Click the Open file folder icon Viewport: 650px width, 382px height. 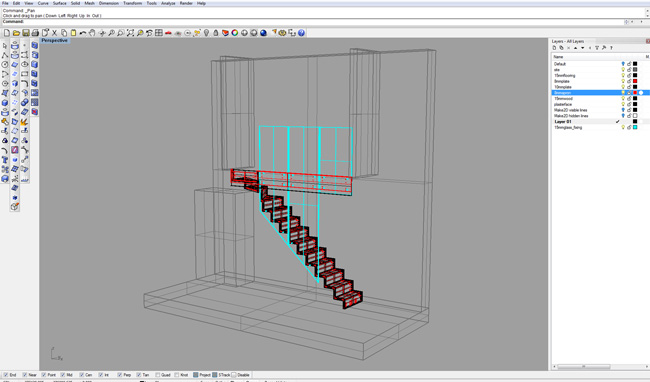(16, 33)
